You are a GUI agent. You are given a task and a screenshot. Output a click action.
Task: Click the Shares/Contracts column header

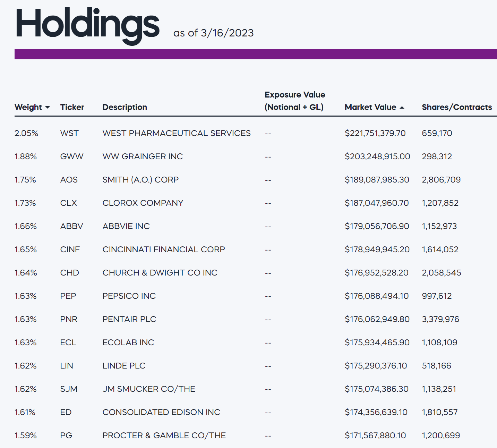point(457,107)
